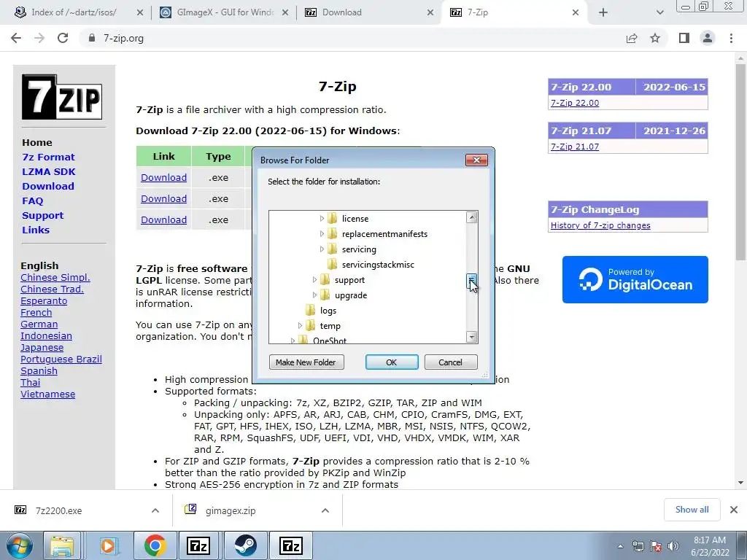This screenshot has height=560, width=747.
Task: Expand the servicing folder node
Action: [x=322, y=249]
